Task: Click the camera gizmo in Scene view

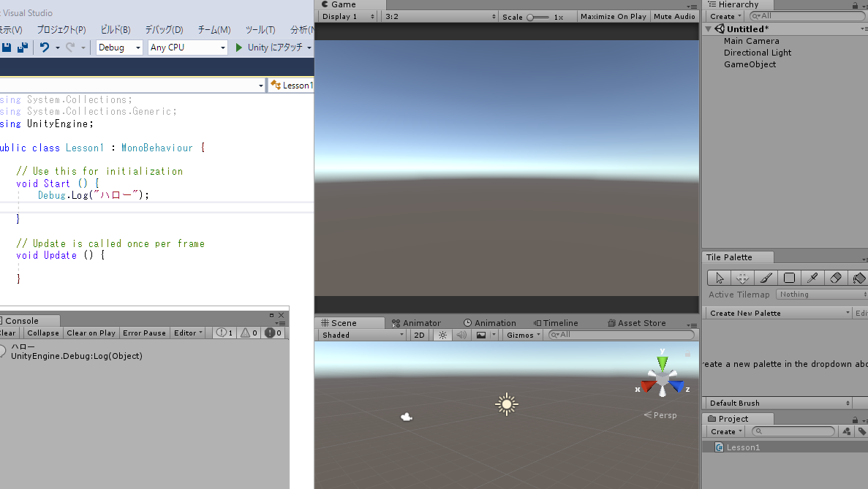Action: 407,417
